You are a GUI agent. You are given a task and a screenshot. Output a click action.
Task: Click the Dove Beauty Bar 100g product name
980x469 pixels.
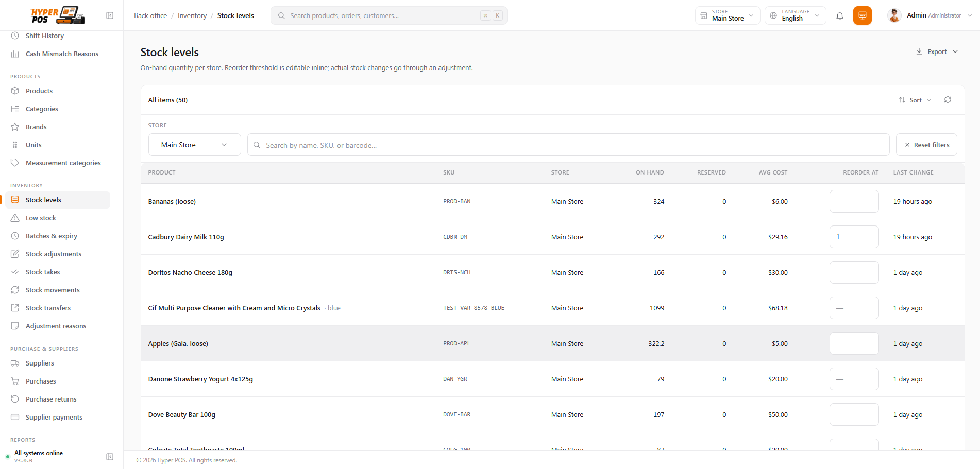(x=182, y=414)
